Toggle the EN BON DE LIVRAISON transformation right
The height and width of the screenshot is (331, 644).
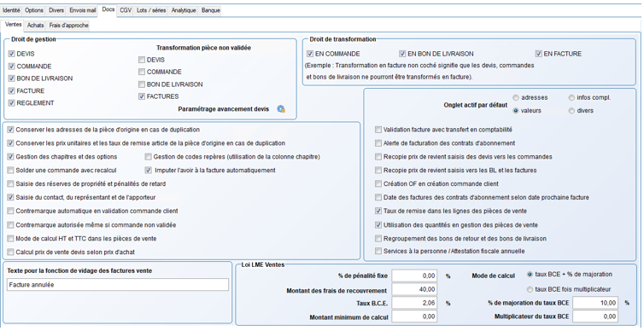(x=402, y=54)
